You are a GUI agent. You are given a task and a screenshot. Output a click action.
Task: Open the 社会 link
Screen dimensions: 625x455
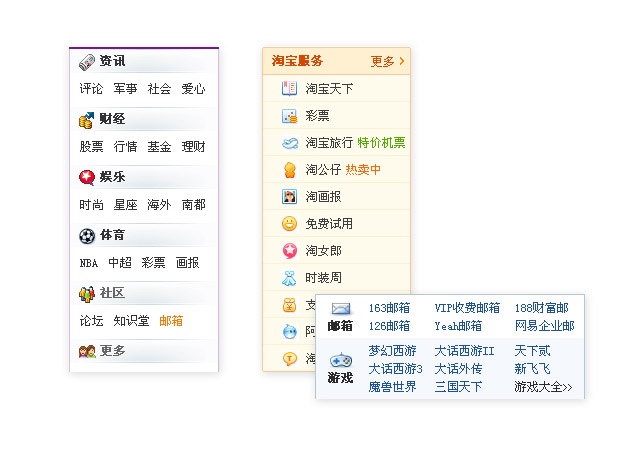[x=159, y=88]
